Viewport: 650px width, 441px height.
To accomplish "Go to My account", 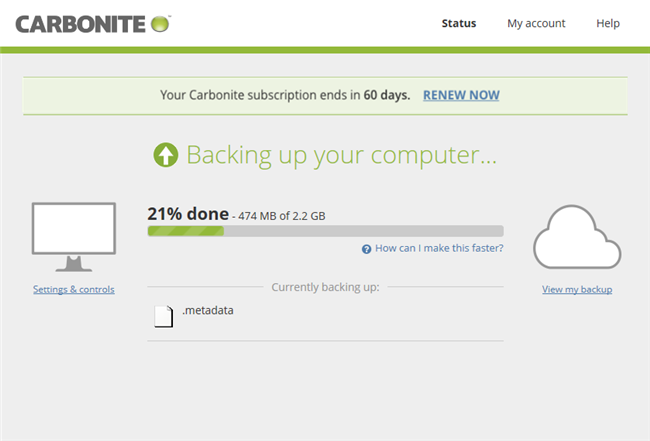I will [536, 23].
